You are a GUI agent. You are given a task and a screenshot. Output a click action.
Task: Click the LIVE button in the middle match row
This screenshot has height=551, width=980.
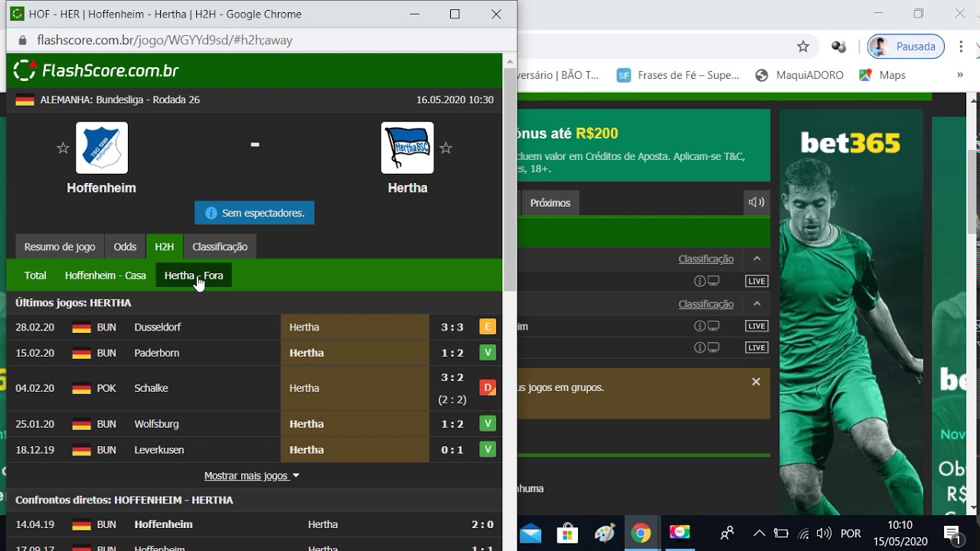(x=756, y=326)
